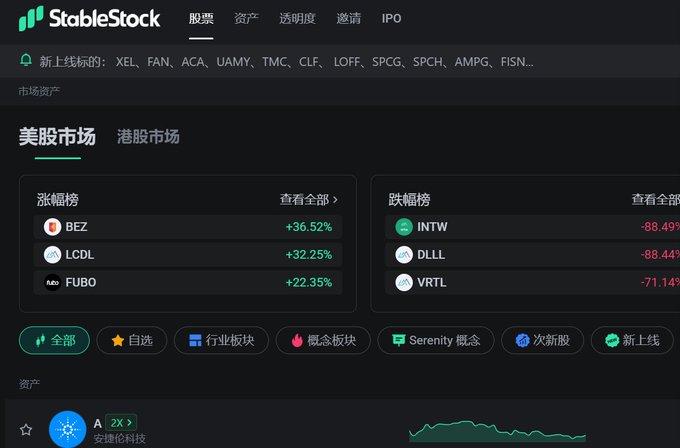The width and height of the screenshot is (680, 448).
Task: Select the Serenity 概念 filter chip
Action: 436,340
